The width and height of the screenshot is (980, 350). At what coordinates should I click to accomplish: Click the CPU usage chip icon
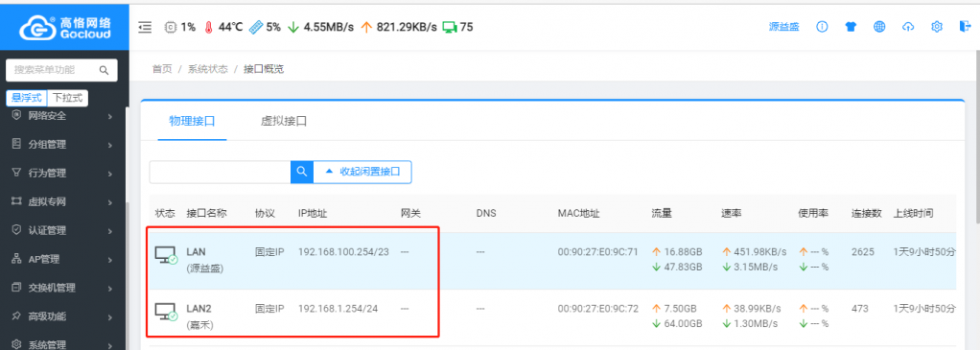pos(170,27)
